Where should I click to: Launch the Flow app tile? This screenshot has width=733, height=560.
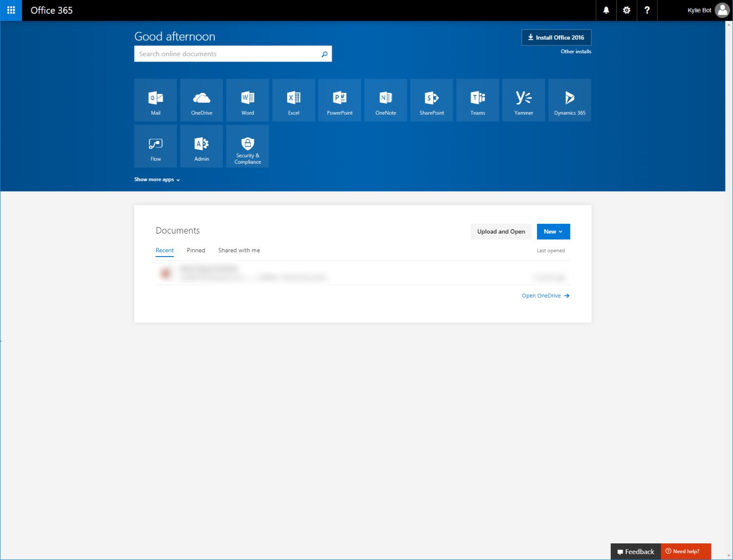click(x=155, y=146)
